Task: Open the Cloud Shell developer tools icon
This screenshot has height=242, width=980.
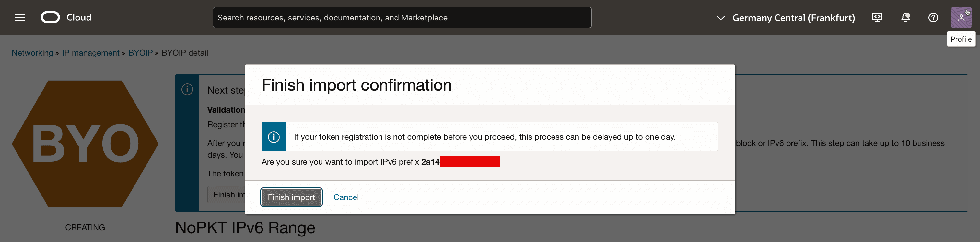Action: click(877, 18)
